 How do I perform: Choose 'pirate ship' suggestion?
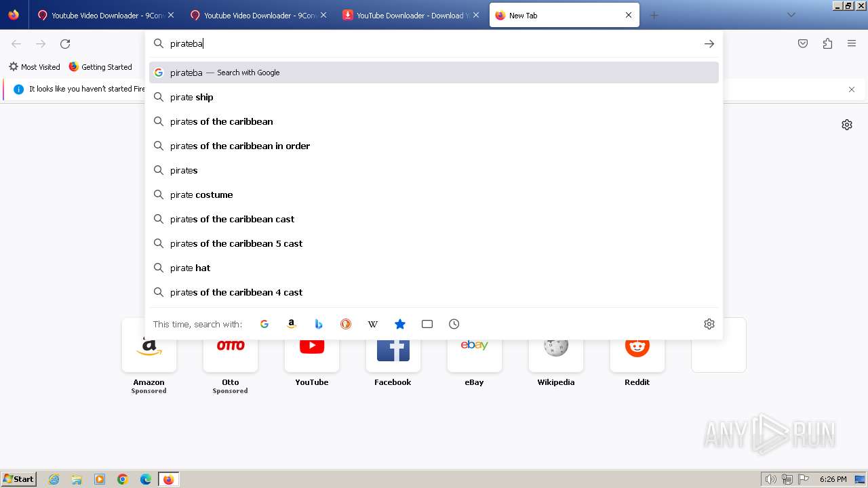(434, 97)
